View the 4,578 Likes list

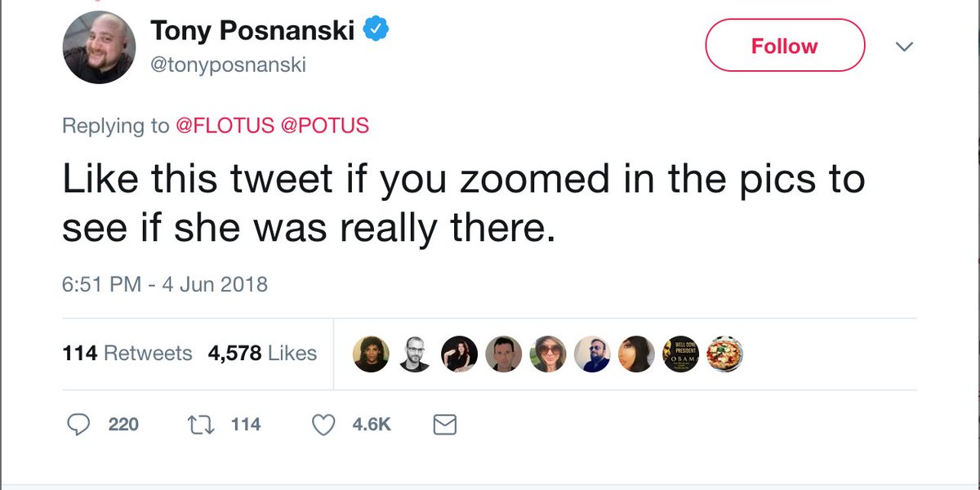click(262, 354)
